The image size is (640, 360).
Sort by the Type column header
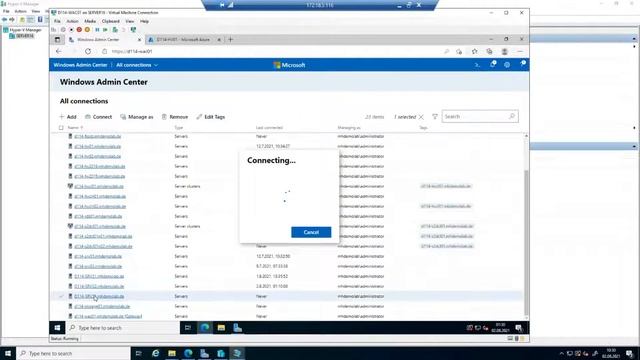[179, 128]
